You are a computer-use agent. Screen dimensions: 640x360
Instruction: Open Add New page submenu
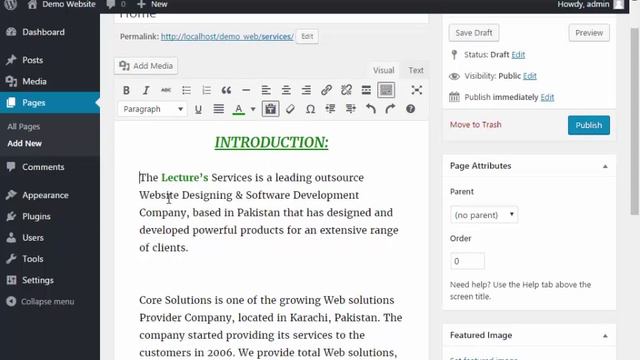coord(24,143)
